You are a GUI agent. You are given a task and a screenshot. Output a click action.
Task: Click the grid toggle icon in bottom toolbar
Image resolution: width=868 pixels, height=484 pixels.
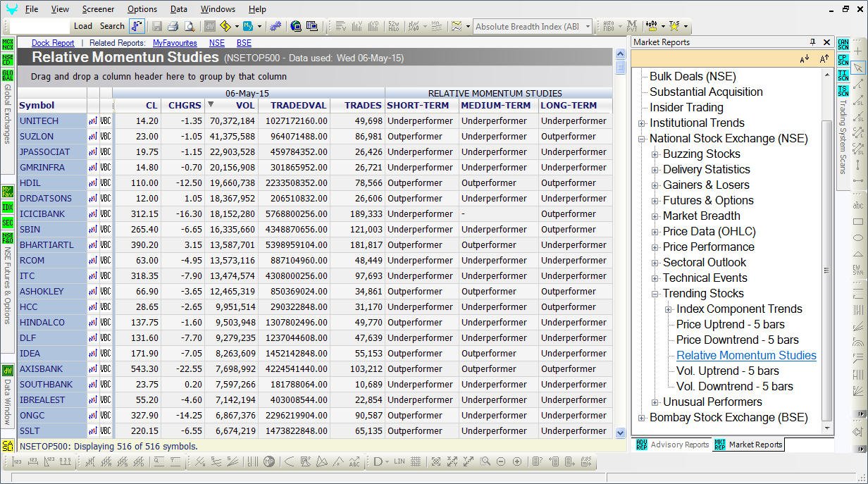pyautogui.click(x=416, y=461)
